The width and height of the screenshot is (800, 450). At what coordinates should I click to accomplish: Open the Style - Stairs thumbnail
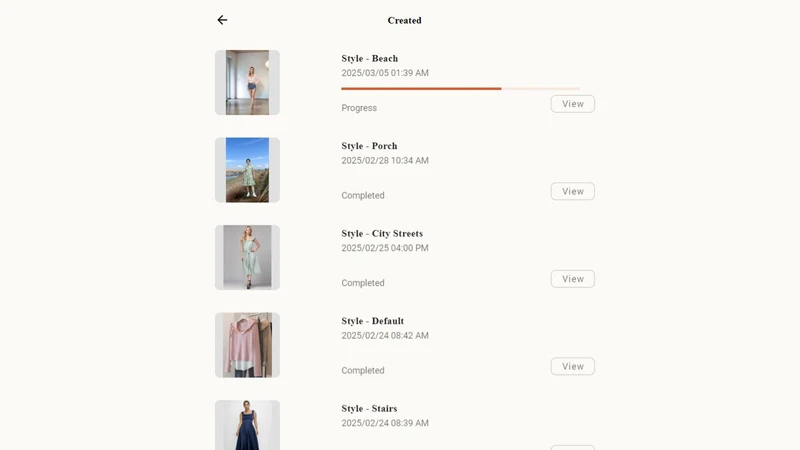pos(247,425)
